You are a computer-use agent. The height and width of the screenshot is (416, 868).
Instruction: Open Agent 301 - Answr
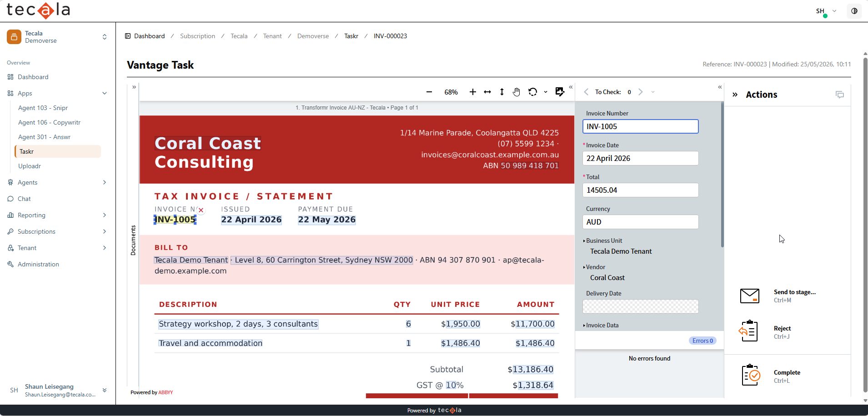click(x=44, y=137)
